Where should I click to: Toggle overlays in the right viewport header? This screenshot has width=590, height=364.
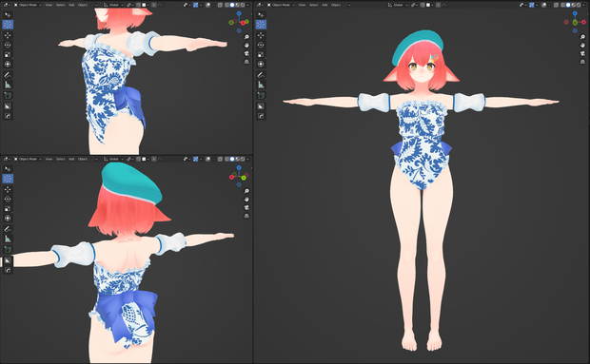(543, 5)
